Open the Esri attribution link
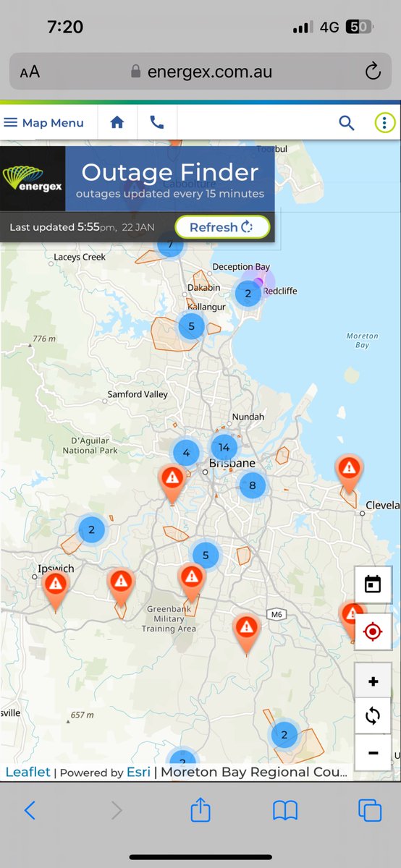This screenshot has height=868, width=401. [139, 772]
